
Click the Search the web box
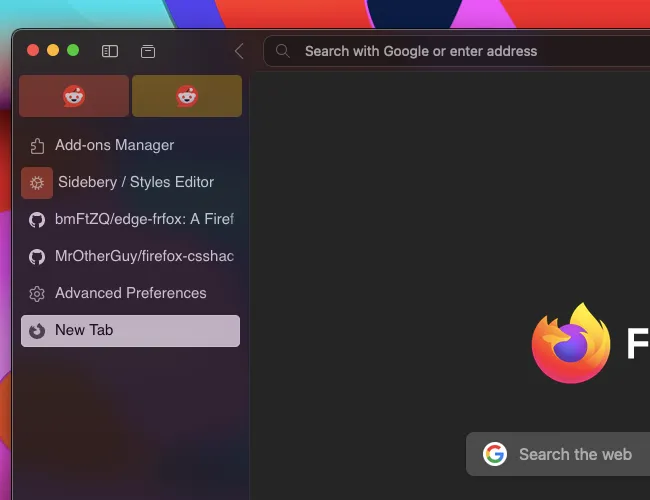coord(558,454)
